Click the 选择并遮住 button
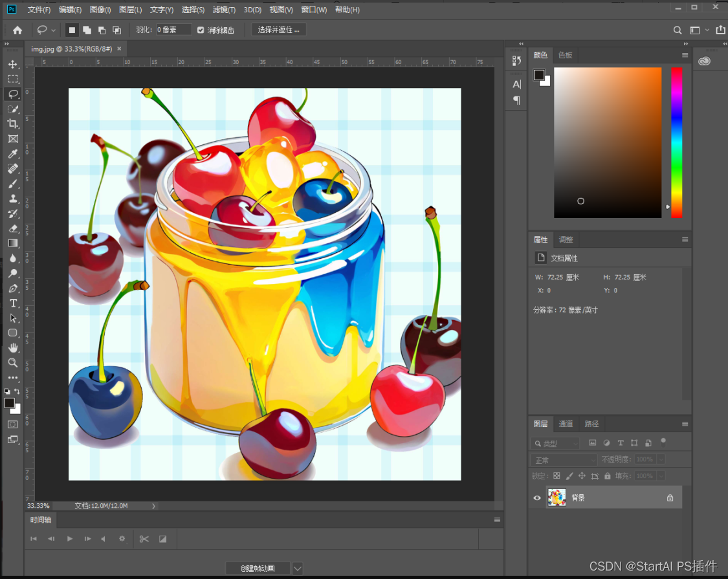This screenshot has width=728, height=579. tap(278, 30)
